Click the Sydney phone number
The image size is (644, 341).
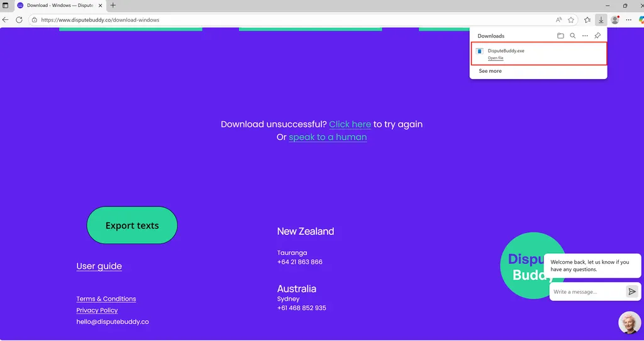[301, 308]
